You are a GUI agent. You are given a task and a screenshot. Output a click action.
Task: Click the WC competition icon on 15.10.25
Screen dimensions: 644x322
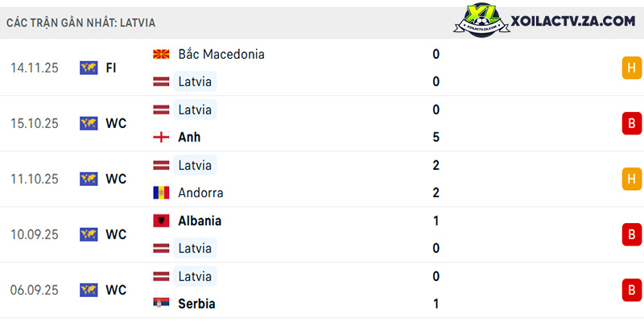pyautogui.click(x=89, y=123)
